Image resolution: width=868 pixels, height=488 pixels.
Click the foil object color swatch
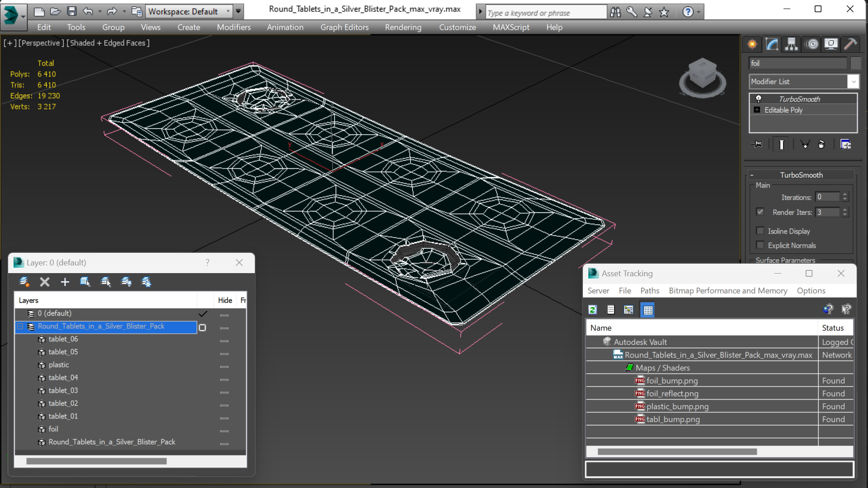point(855,63)
